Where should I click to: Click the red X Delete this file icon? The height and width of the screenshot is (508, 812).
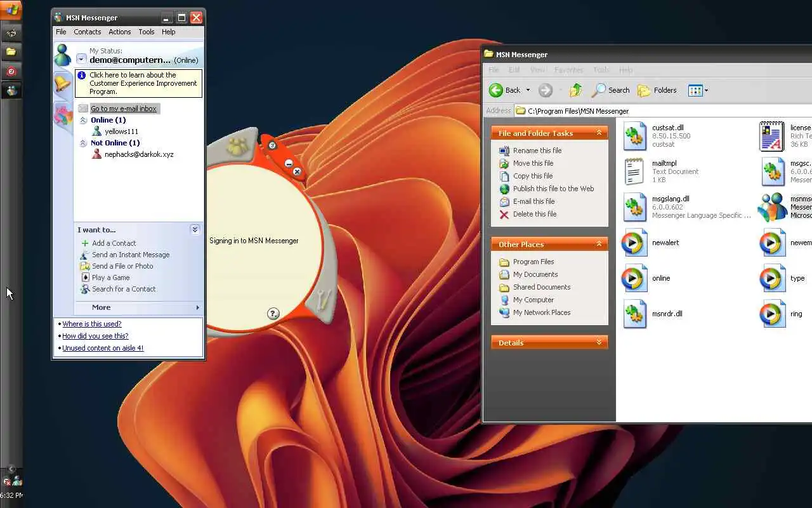click(x=504, y=214)
